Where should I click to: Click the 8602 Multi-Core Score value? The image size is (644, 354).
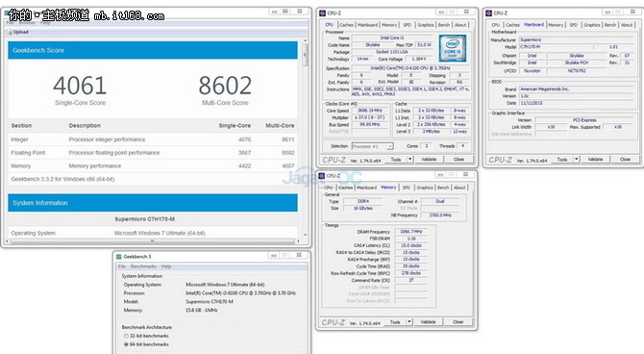pos(225,86)
